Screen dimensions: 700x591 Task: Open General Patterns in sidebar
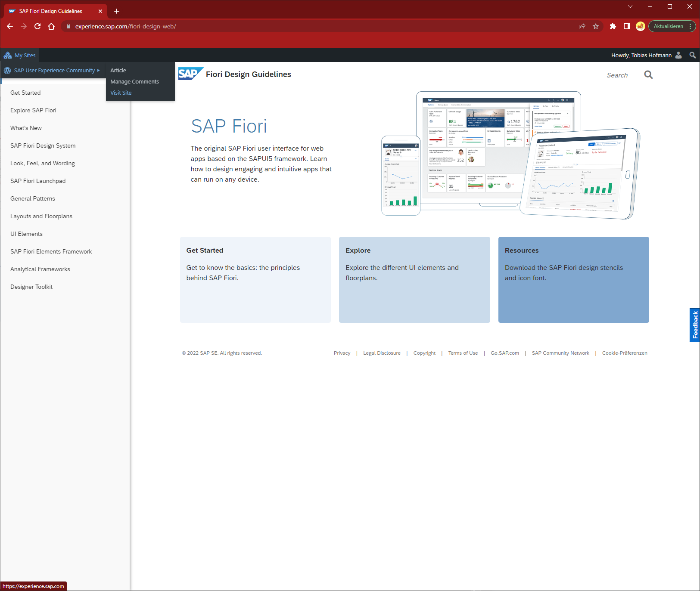tap(33, 198)
